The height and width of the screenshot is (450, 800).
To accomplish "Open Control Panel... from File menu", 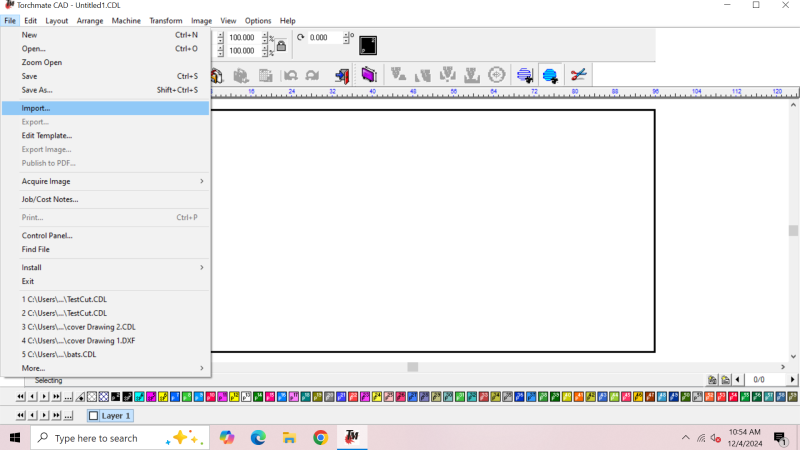I will point(105,235).
